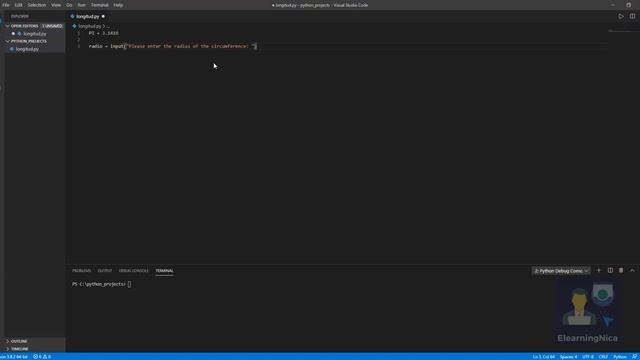This screenshot has height=360, width=640.
Task: Click breadcrumb longitud.py path item
Action: pos(89,26)
